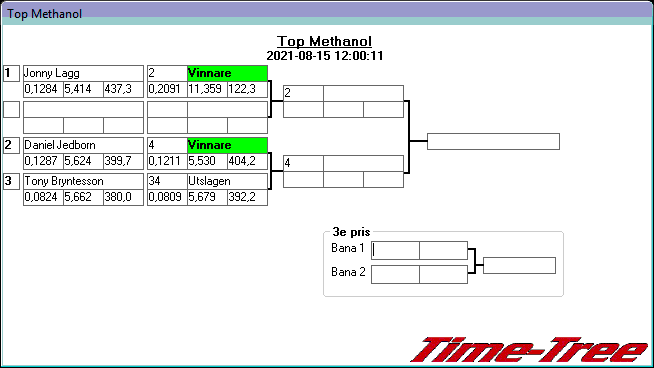The image size is (654, 368).
Task: Select the speed 404,2 cell
Action: pos(247,161)
